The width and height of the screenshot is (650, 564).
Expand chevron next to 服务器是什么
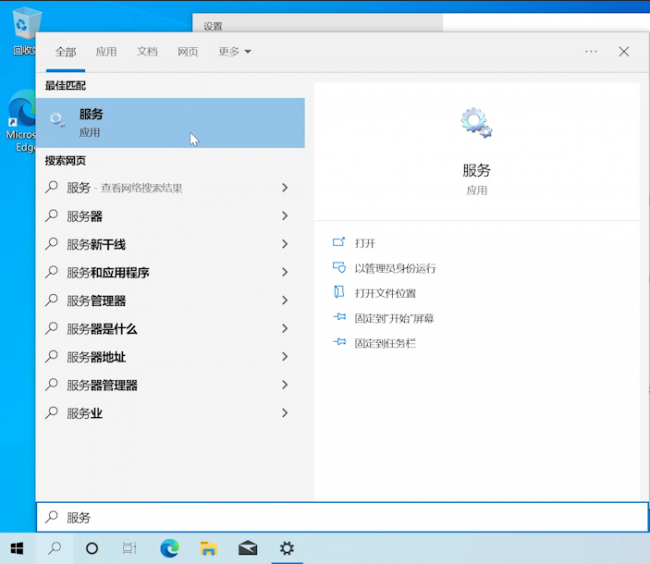[285, 329]
